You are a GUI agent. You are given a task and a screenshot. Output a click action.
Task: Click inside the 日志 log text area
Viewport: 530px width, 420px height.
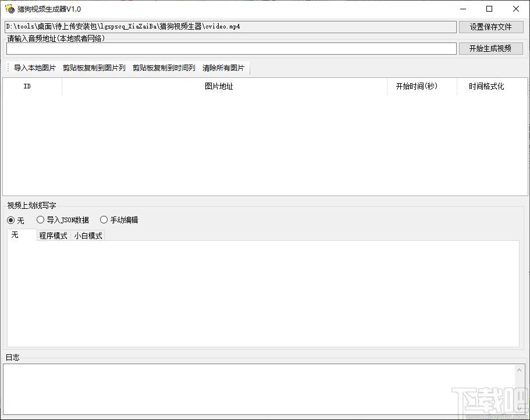(259, 389)
